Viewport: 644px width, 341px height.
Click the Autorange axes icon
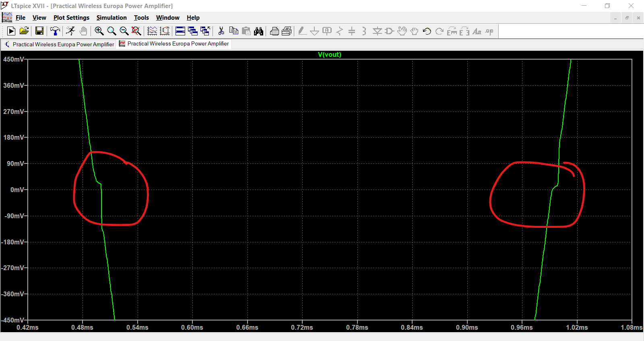(165, 31)
